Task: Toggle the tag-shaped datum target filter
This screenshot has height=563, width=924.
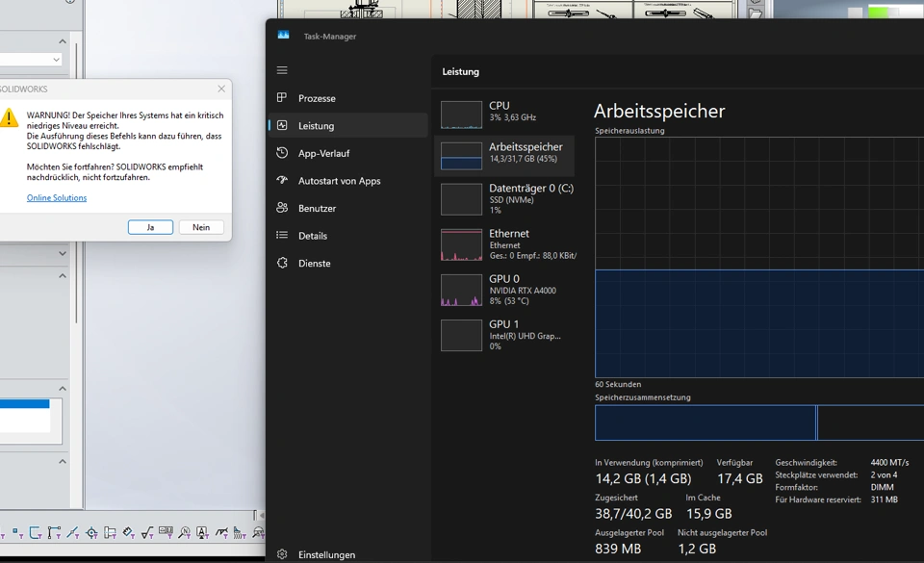Action: [129, 533]
